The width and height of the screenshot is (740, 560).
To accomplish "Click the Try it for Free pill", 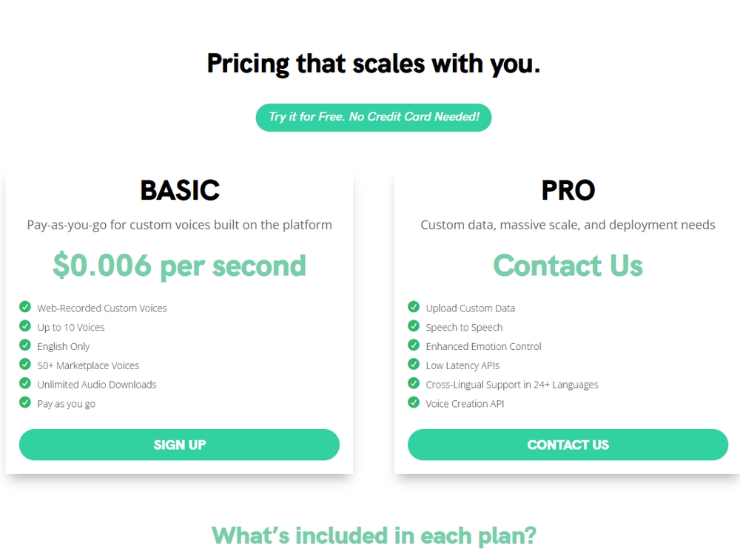I will pos(374,118).
